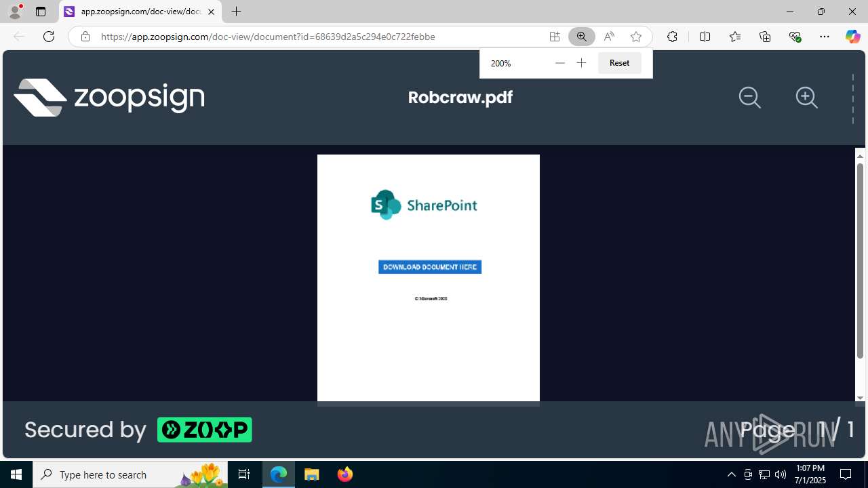868x488 pixels.
Task: Open File Explorer in the taskbar
Action: coord(312,474)
